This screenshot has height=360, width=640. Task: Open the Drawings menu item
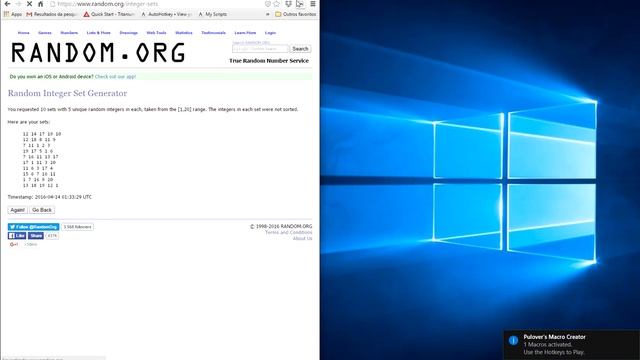129,33
